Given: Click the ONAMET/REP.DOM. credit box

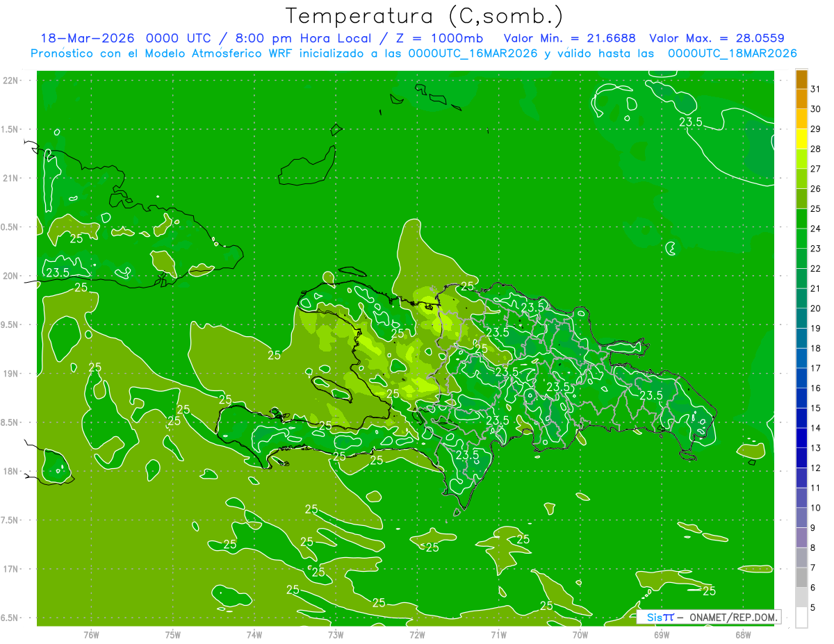Looking at the screenshot, I should tap(708, 617).
